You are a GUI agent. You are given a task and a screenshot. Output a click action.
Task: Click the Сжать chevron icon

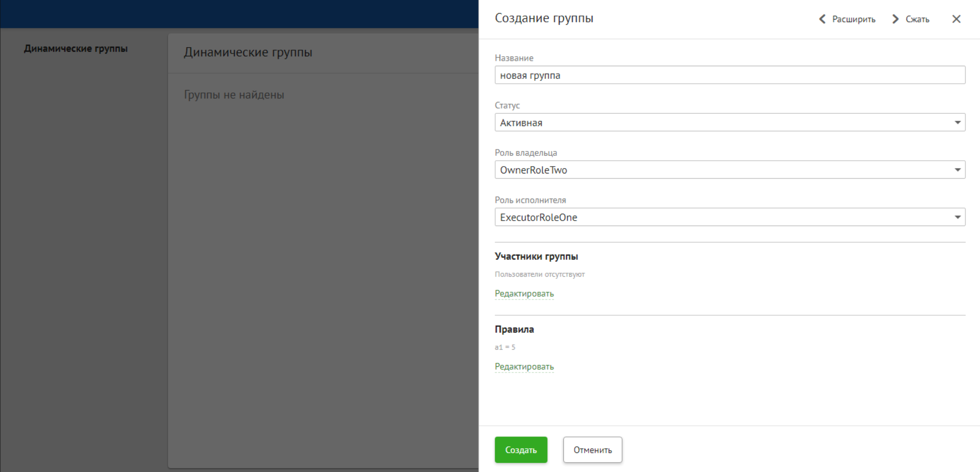895,19
